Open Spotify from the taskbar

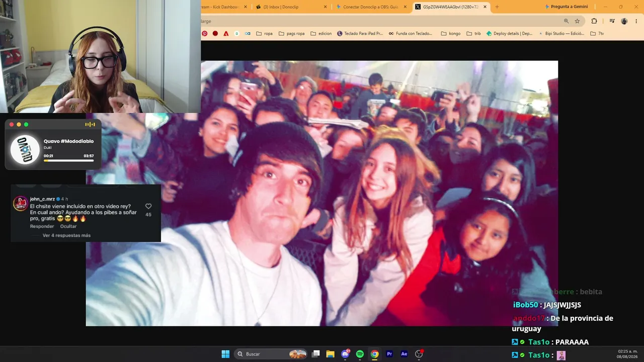(x=360, y=354)
